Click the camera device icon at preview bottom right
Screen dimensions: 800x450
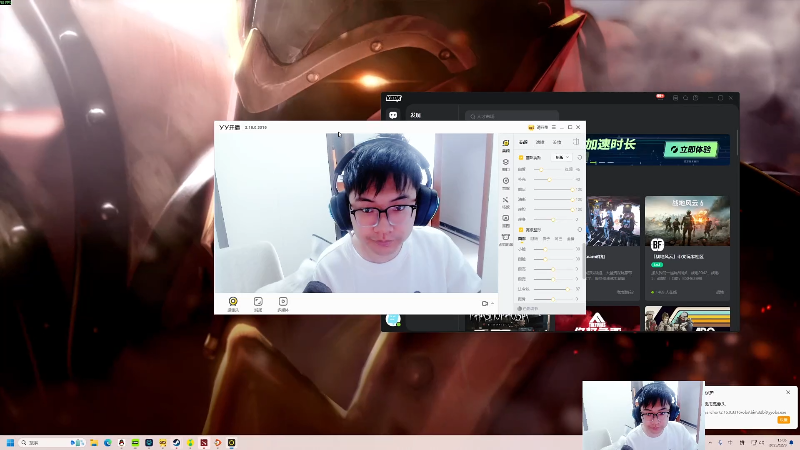485,304
